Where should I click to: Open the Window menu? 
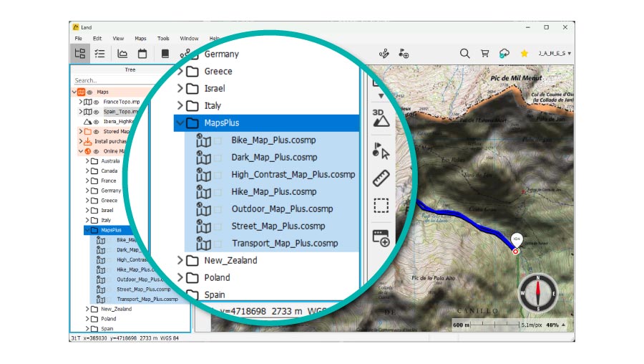click(189, 38)
